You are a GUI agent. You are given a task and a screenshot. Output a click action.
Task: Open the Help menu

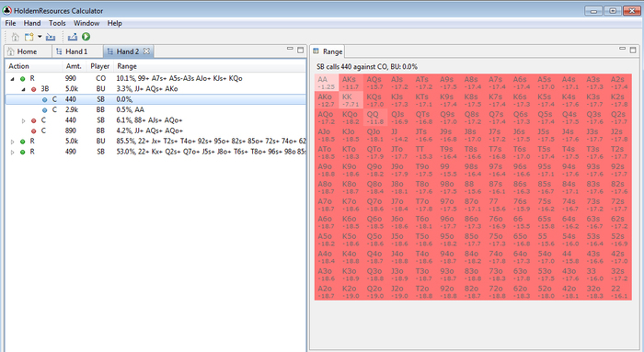point(115,23)
